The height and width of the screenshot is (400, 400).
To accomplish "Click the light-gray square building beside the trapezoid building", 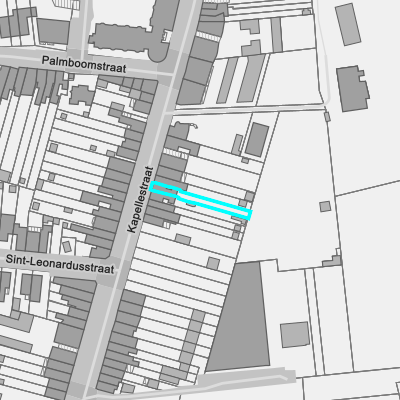I will [295, 335].
